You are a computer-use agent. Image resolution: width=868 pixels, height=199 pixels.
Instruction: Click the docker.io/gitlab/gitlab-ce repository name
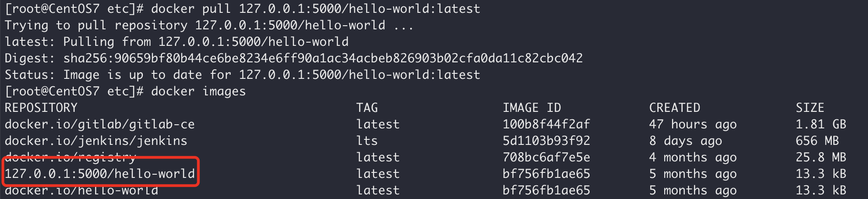[100, 124]
